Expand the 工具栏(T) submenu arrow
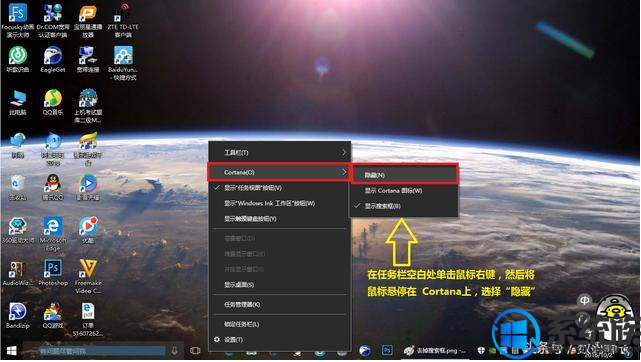 (344, 152)
